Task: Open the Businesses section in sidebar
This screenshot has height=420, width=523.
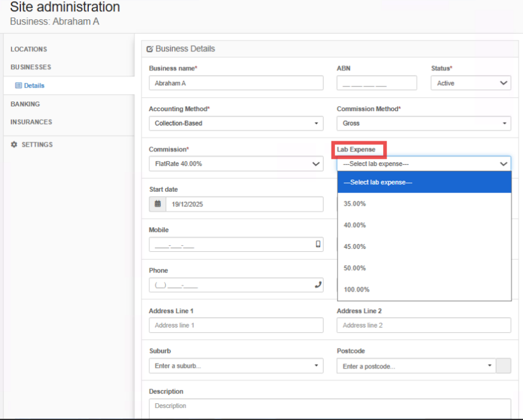Action: click(x=31, y=67)
